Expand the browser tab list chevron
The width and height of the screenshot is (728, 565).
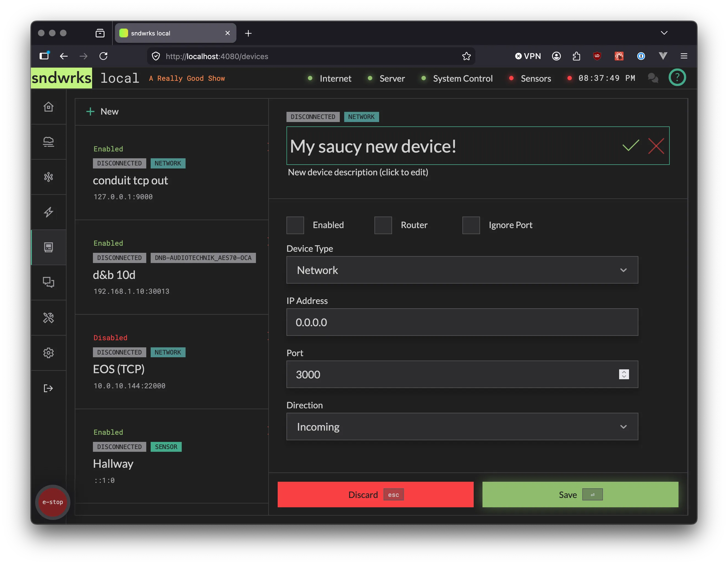tap(664, 33)
